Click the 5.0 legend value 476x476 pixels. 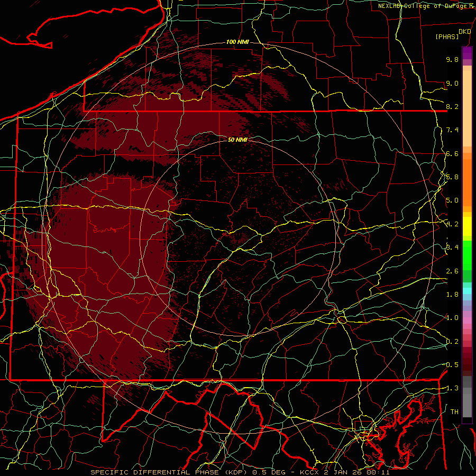point(452,200)
